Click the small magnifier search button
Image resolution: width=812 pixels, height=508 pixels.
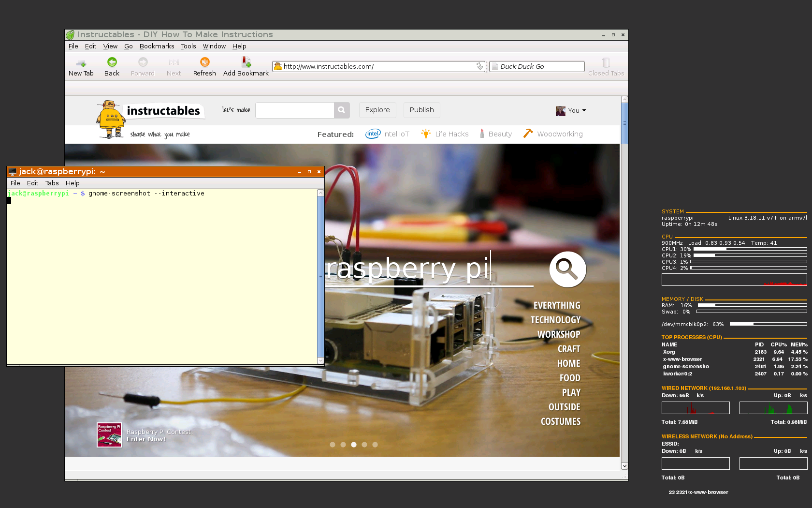pos(341,110)
